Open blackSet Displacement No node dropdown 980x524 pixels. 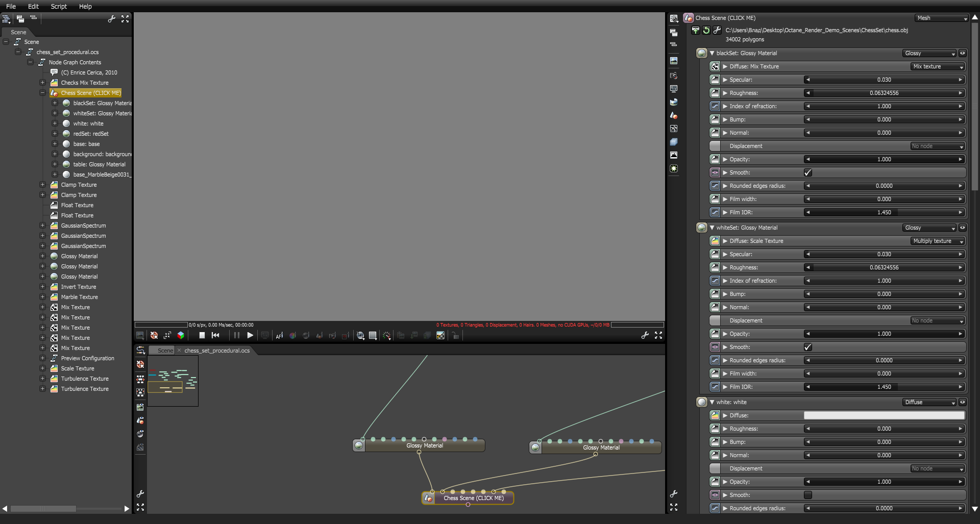tap(938, 146)
